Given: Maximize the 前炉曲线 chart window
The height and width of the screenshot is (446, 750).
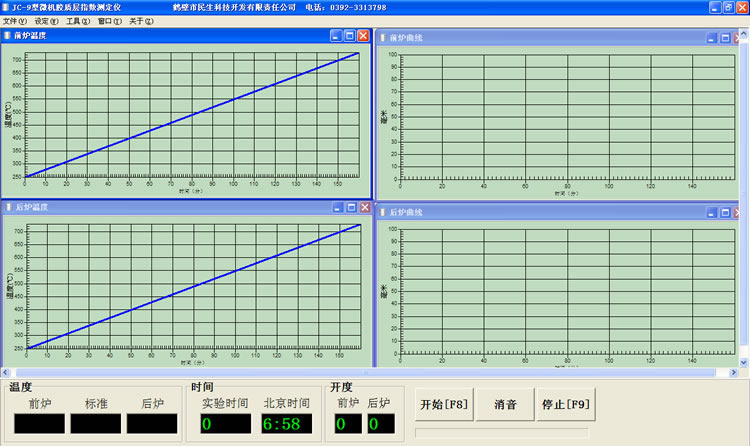Looking at the screenshot, I should click(725, 38).
